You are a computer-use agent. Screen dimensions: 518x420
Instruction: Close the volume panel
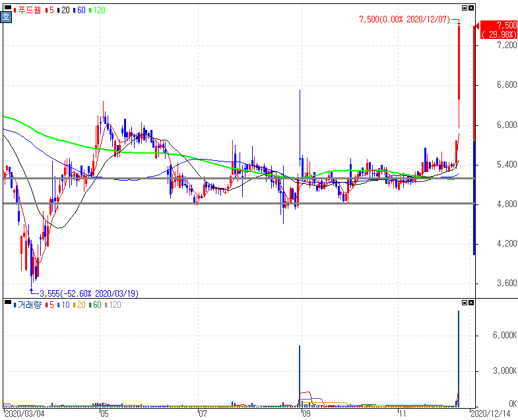click(471, 303)
